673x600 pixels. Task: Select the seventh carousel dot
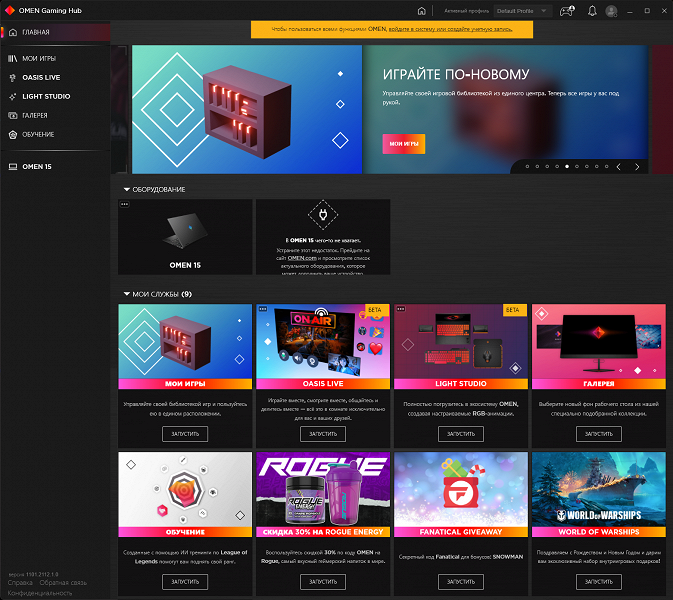tap(587, 167)
